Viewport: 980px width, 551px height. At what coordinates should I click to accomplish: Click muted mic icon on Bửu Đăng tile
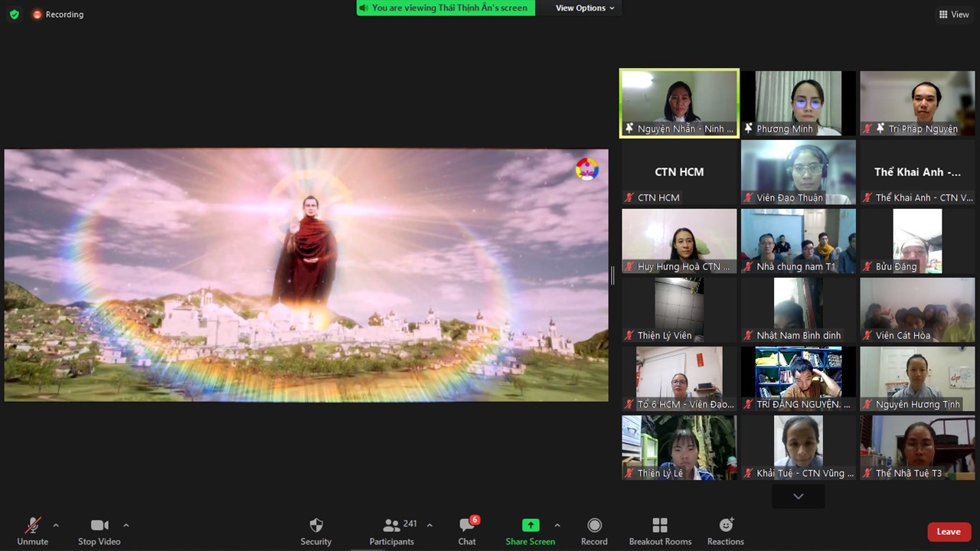tap(867, 266)
